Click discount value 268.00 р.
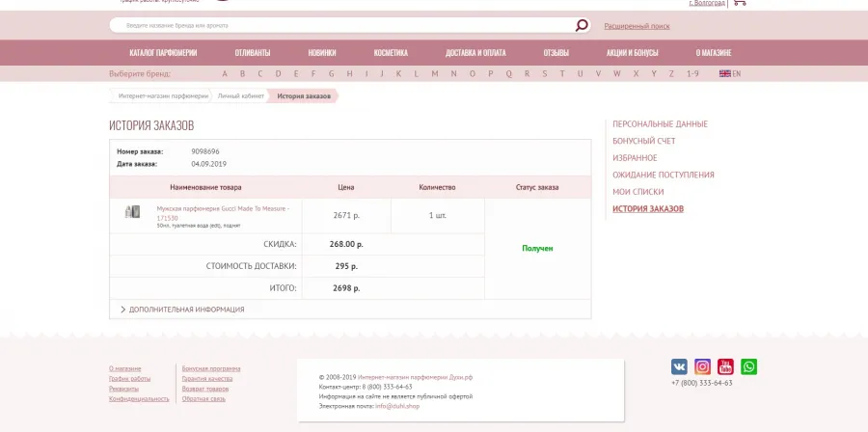This screenshot has width=868, height=432. pos(346,244)
